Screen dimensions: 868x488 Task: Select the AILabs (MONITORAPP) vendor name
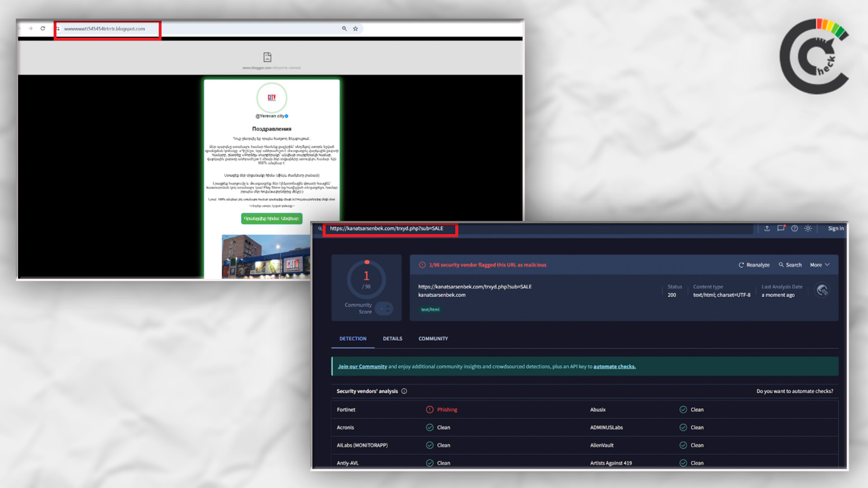coord(362,446)
